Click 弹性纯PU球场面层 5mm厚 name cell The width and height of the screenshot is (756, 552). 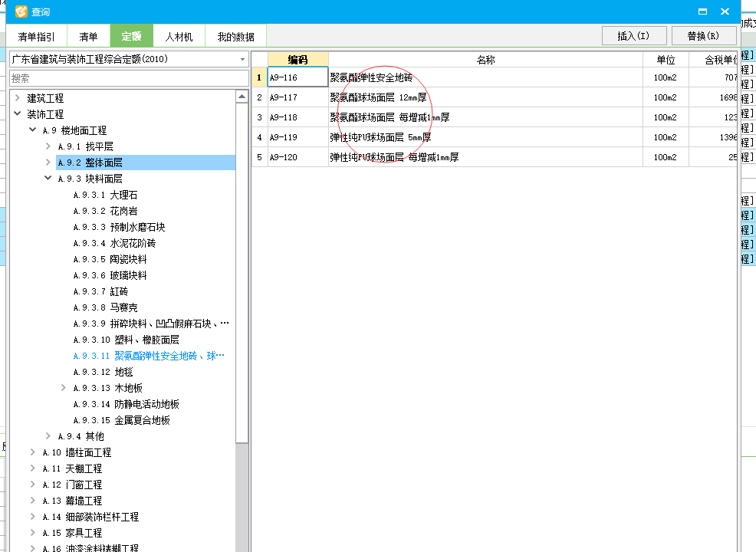coord(485,137)
